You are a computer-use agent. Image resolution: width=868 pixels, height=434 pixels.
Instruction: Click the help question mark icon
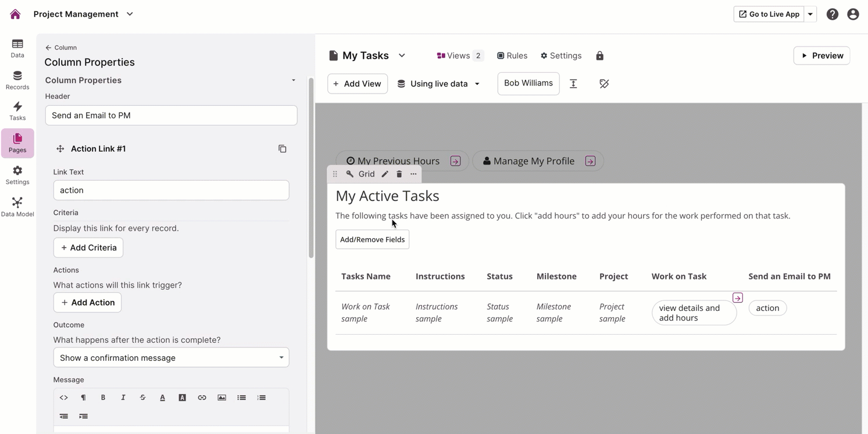(x=833, y=15)
